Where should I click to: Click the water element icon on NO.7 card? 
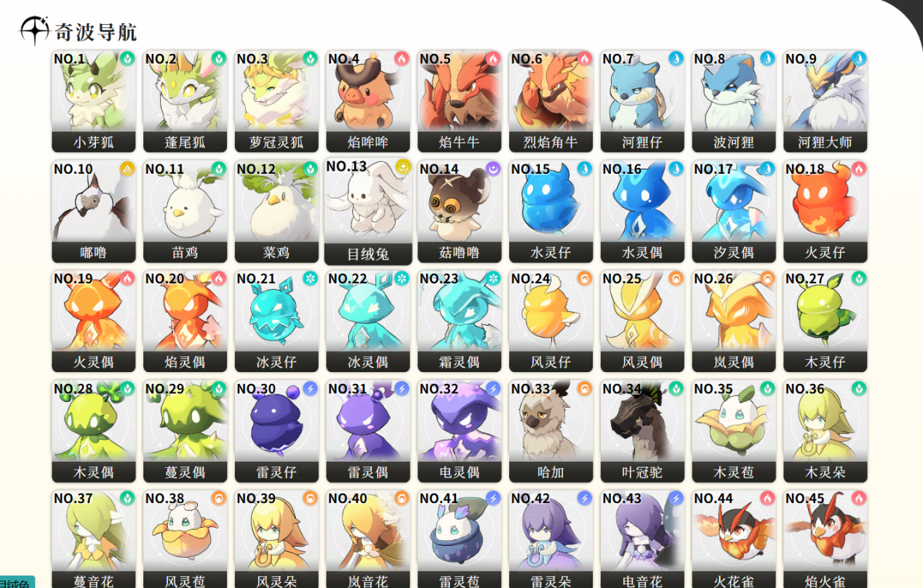pos(676,58)
